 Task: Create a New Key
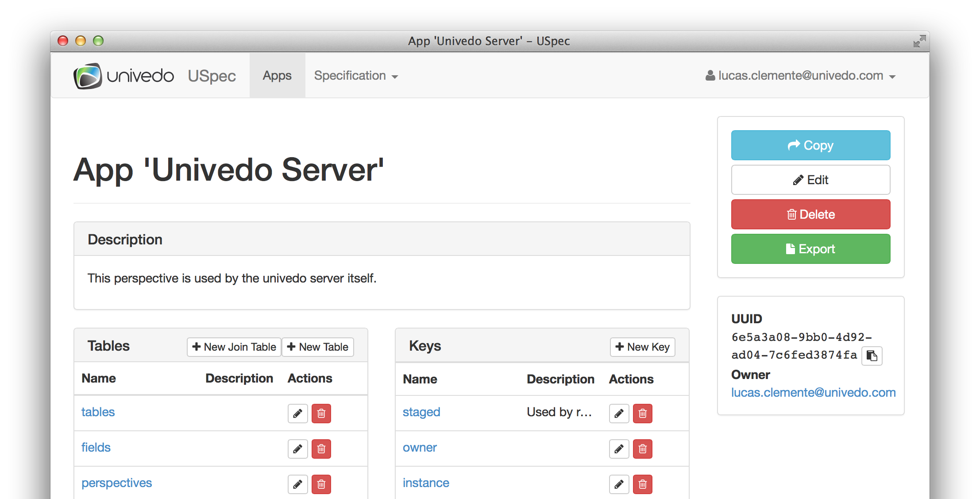tap(642, 347)
